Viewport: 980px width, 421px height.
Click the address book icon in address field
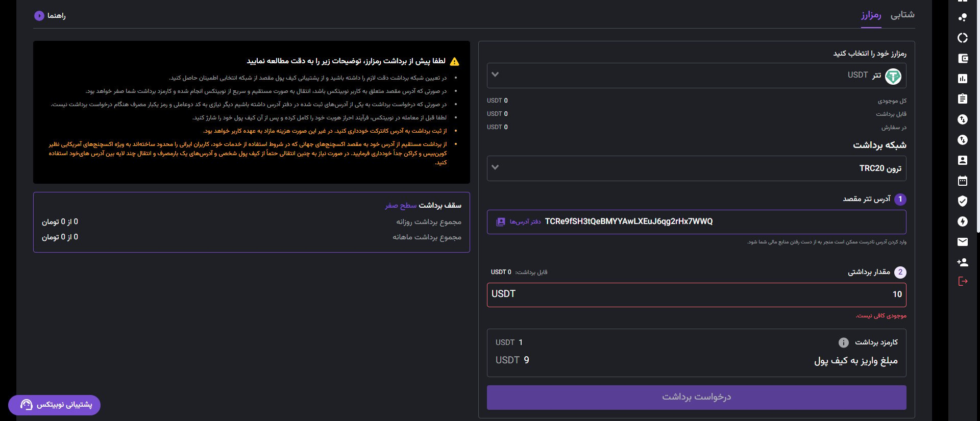click(501, 222)
